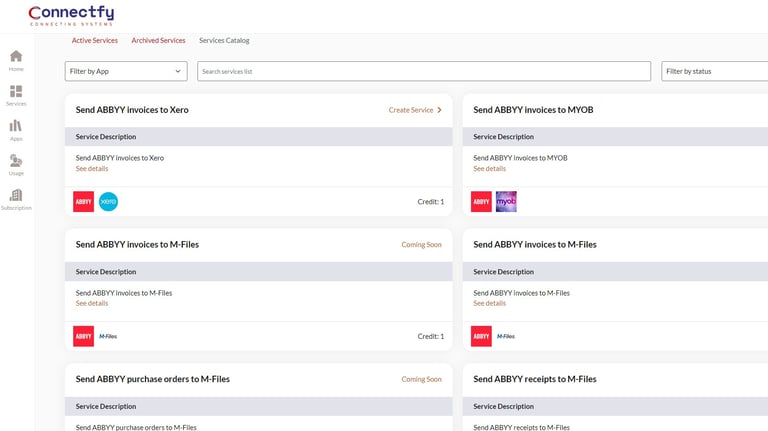
Task: Focus the Search services list field
Action: pos(424,72)
